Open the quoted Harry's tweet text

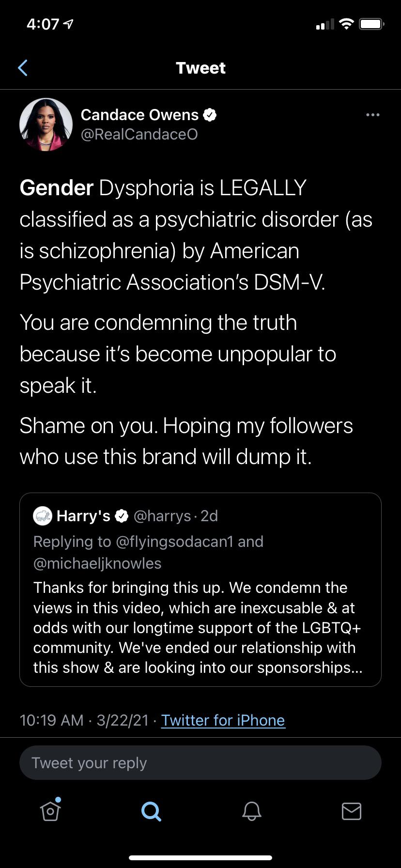[198, 627]
